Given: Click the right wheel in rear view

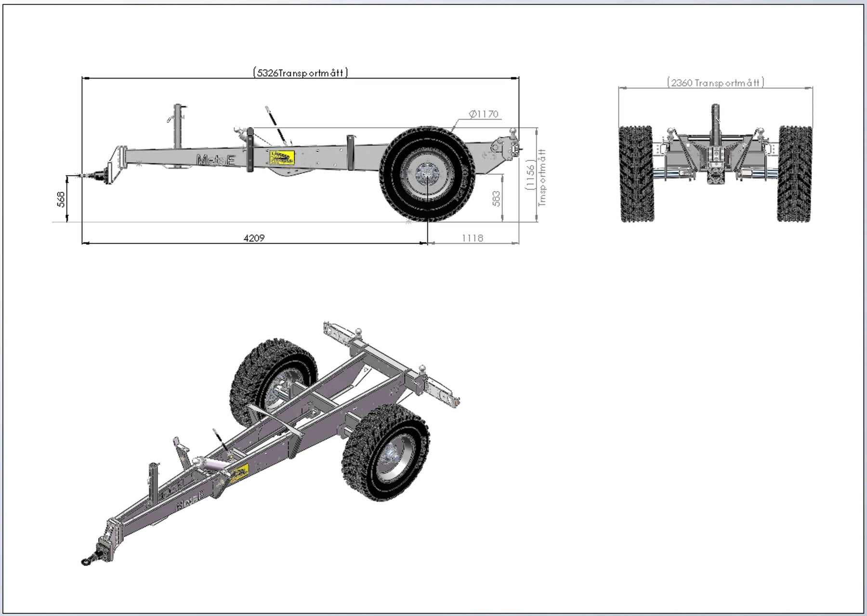Looking at the screenshot, I should [795, 173].
